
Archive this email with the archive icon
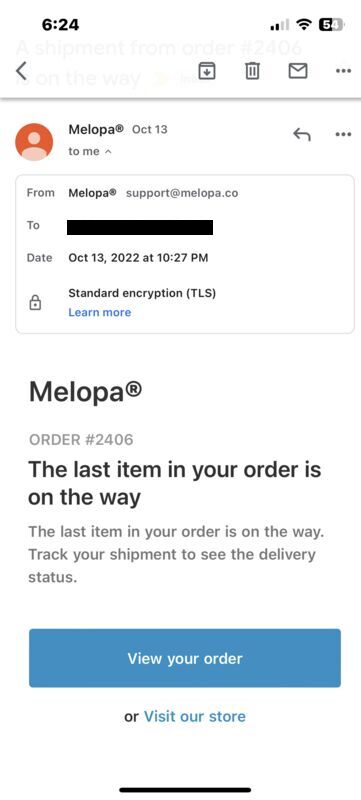206,71
